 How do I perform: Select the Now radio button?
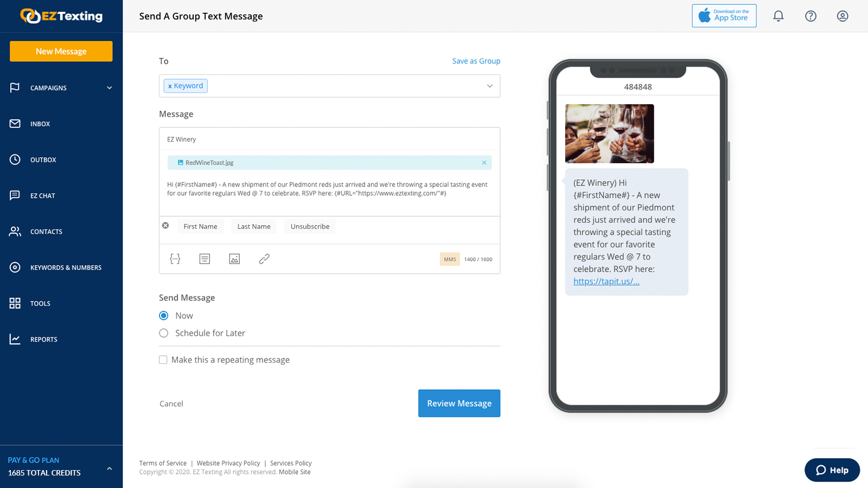coord(163,315)
